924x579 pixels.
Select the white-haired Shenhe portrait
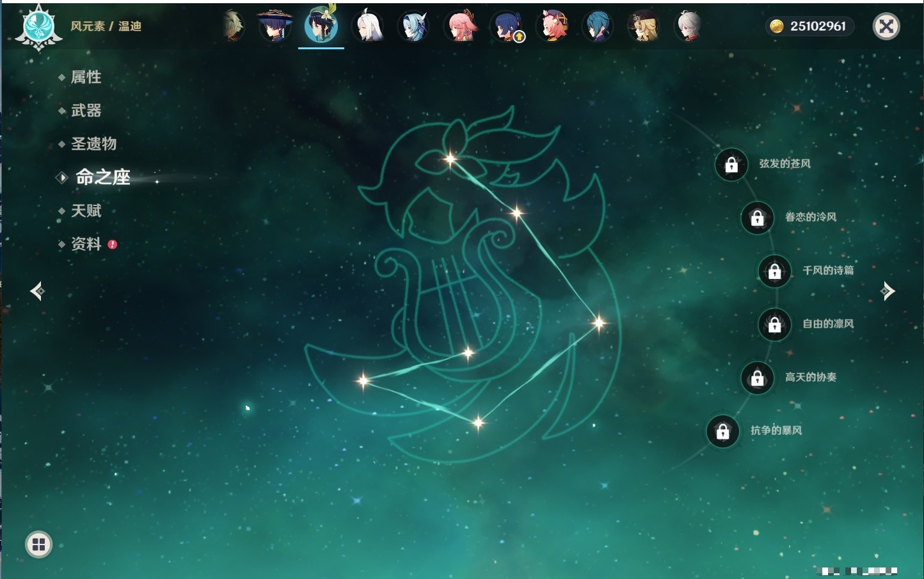(x=368, y=26)
